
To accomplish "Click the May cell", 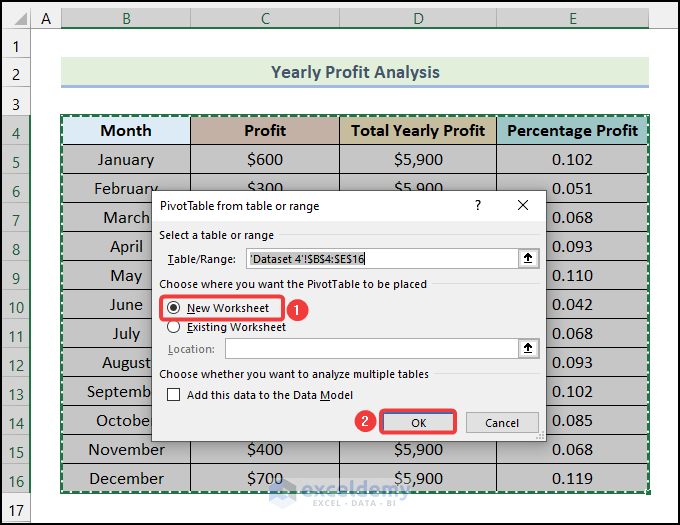I will 108,276.
